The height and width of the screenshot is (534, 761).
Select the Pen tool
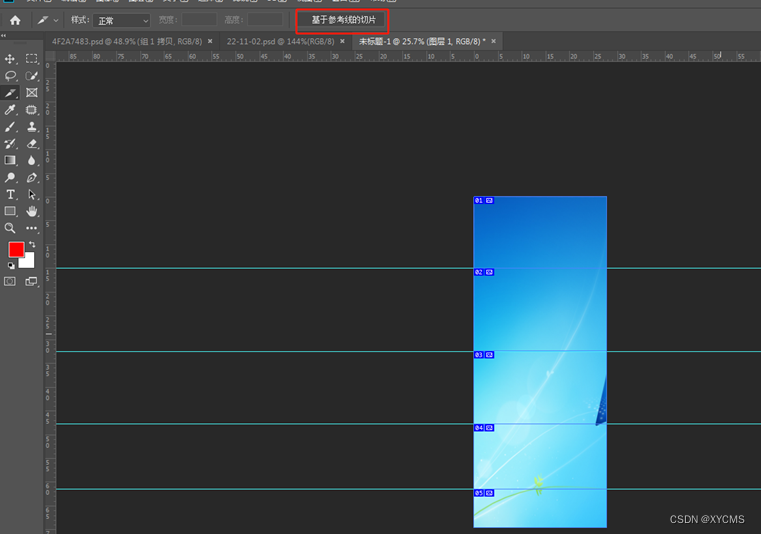click(32, 177)
